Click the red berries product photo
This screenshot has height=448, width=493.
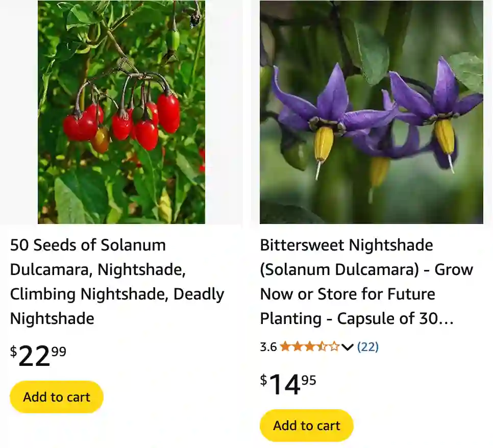pos(121,112)
